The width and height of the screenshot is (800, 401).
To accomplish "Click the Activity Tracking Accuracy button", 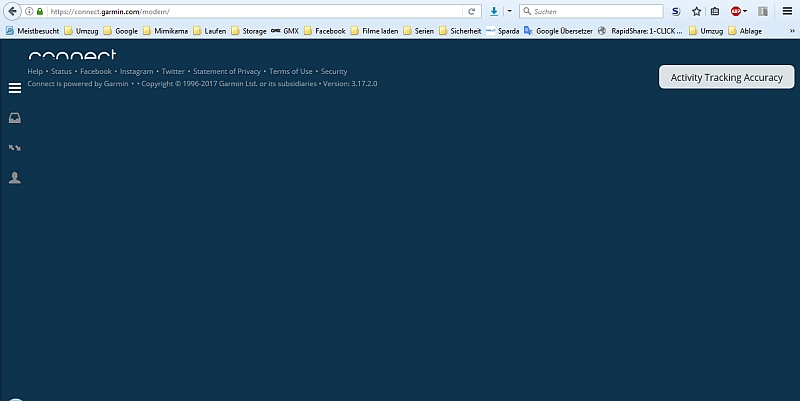I will click(726, 77).
